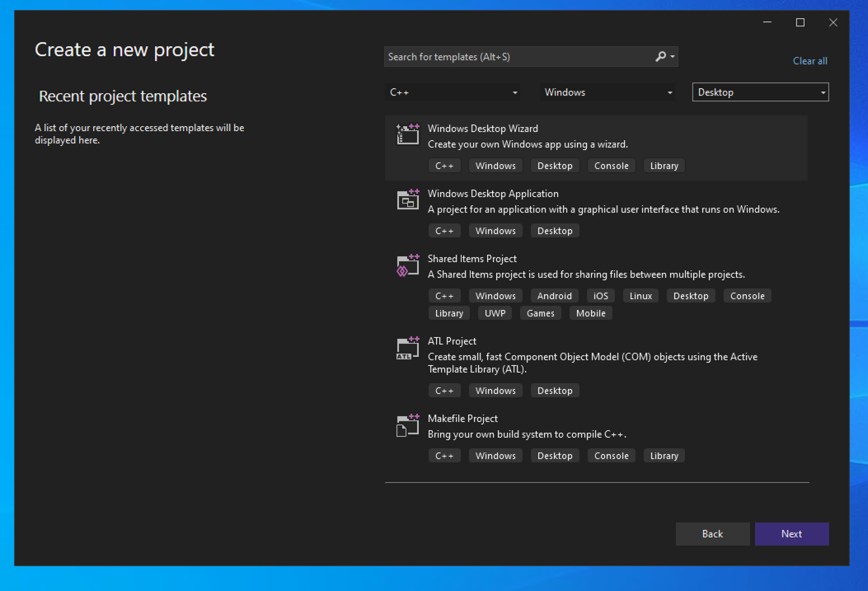Click the Shared Items Project template icon

click(408, 265)
